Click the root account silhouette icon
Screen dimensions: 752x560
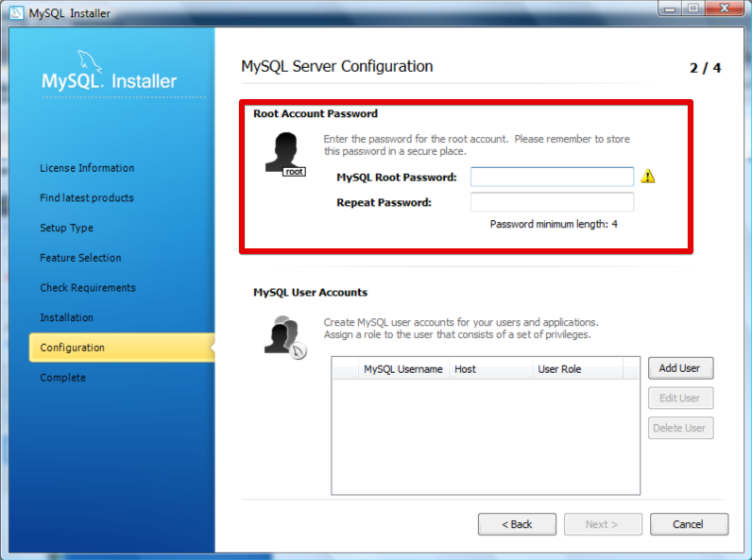click(285, 154)
